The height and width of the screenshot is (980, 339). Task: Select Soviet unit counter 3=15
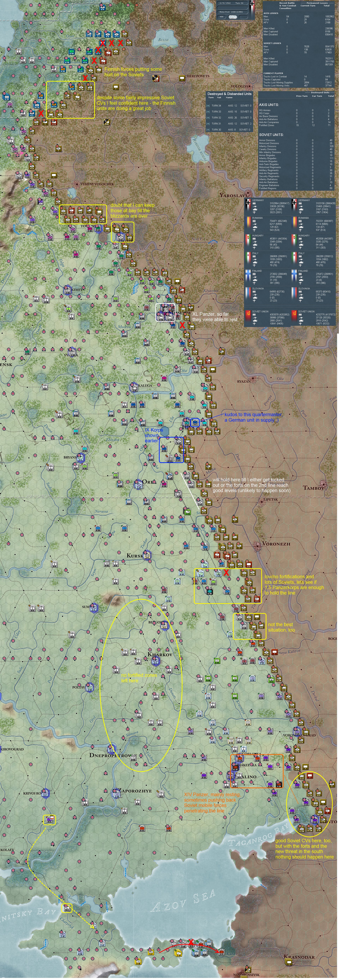[67, 96]
